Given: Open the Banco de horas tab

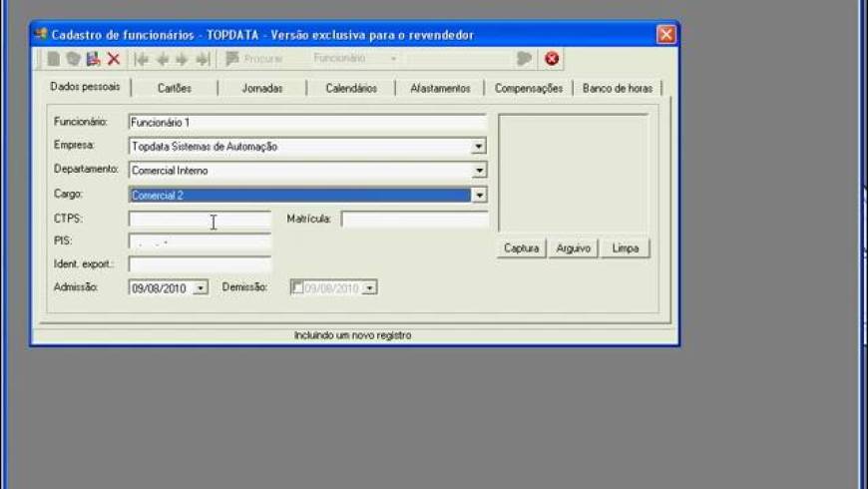Looking at the screenshot, I should (x=618, y=88).
